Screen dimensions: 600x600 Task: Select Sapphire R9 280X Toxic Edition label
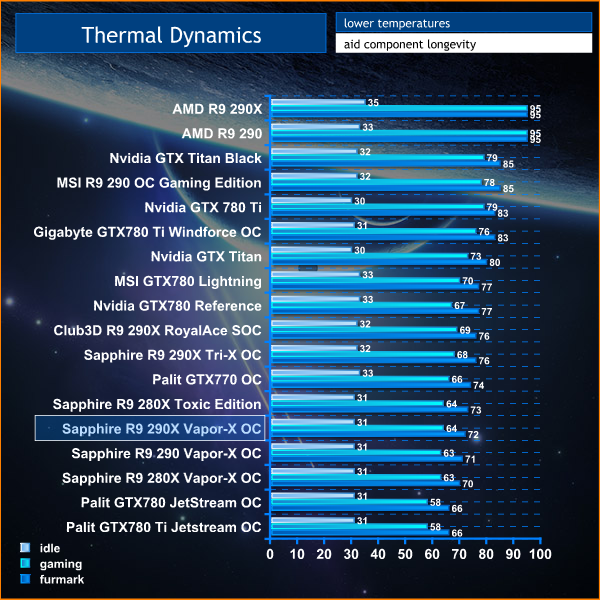[x=157, y=404]
